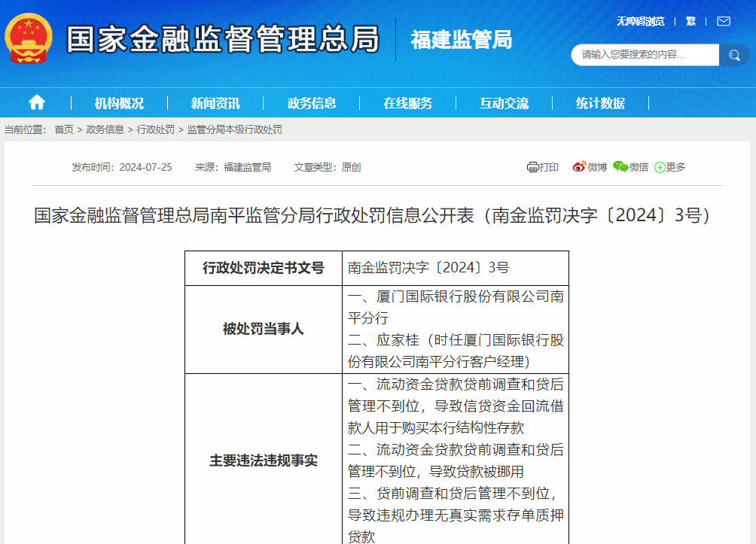The height and width of the screenshot is (544, 756).
Task: Share via the Weibo icon
Action: (x=579, y=167)
